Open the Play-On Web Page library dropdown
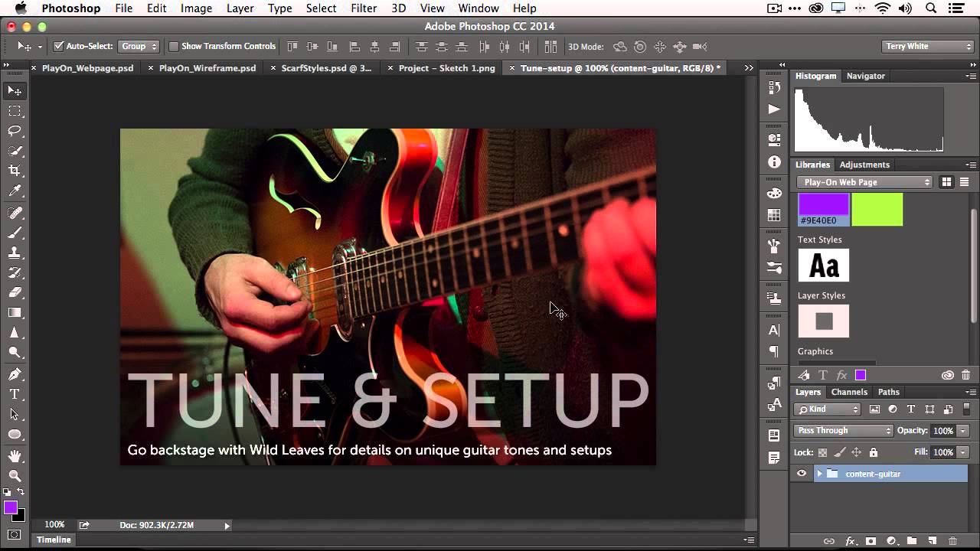 coord(864,182)
